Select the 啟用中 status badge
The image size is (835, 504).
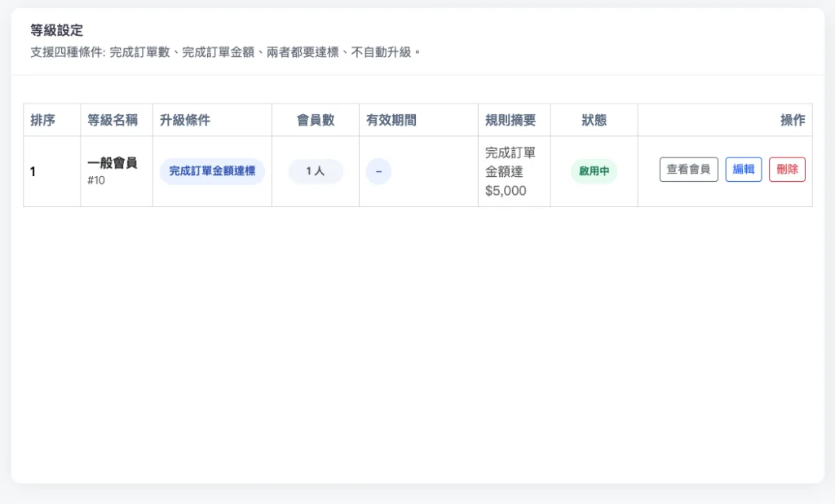pos(594,171)
